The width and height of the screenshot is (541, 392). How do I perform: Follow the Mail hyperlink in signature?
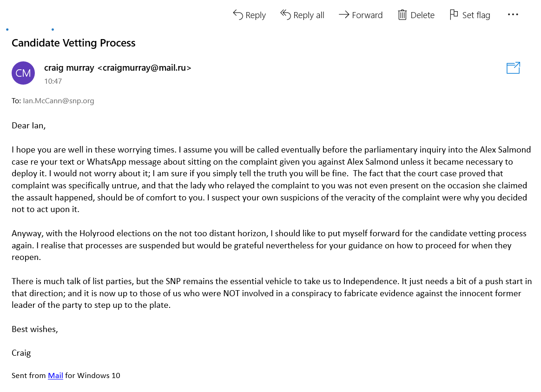click(55, 375)
